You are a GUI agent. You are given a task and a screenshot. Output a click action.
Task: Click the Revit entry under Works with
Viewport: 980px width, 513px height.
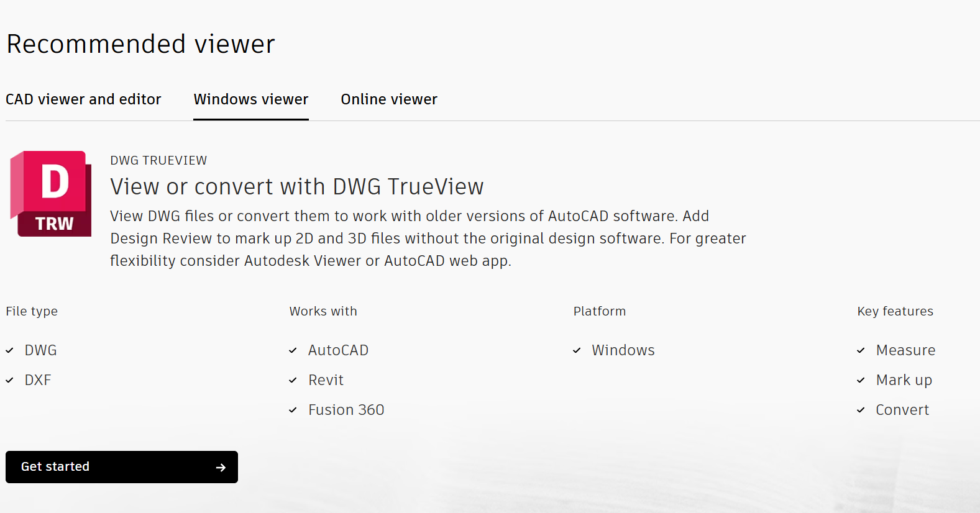[x=326, y=380]
